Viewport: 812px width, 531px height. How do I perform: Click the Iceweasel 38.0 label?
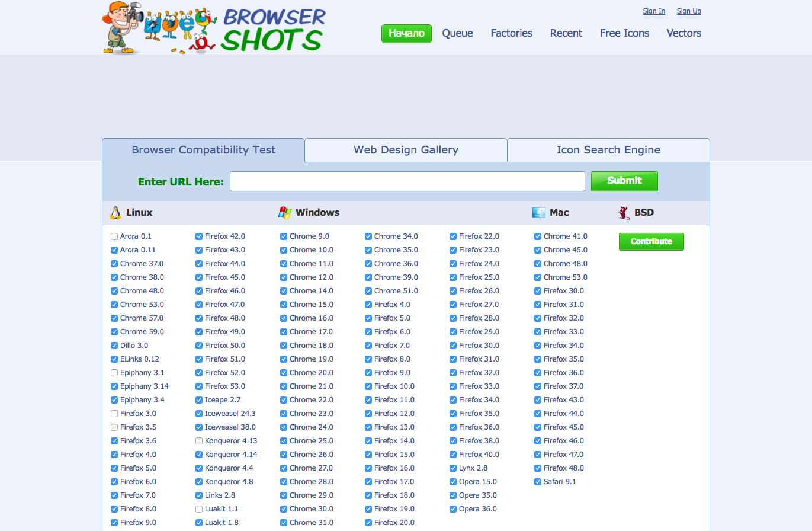click(x=230, y=427)
